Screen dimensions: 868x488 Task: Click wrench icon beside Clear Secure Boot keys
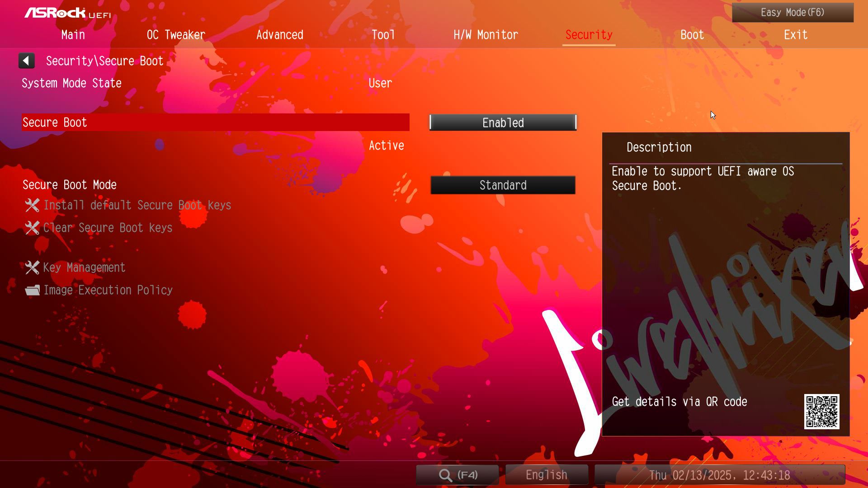[32, 228]
